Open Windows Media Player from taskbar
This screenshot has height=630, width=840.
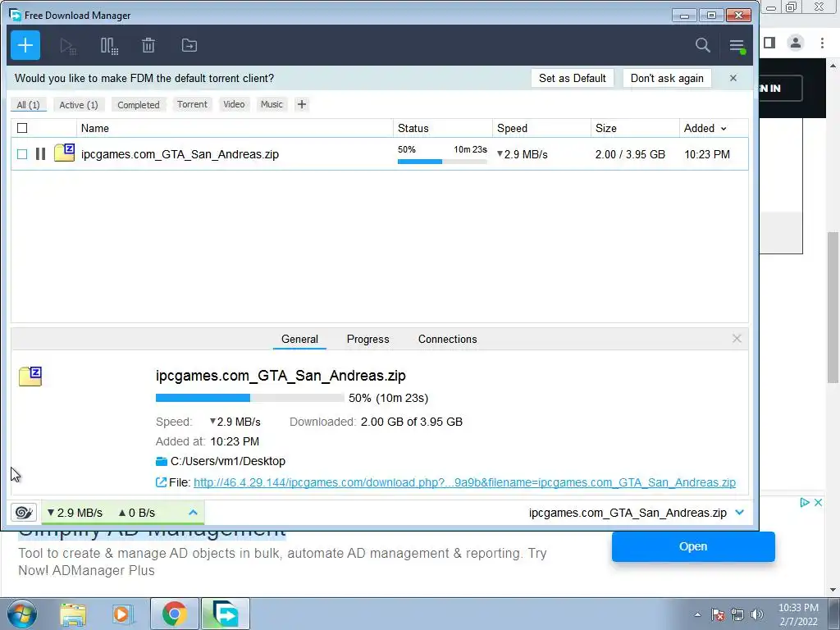[121, 614]
